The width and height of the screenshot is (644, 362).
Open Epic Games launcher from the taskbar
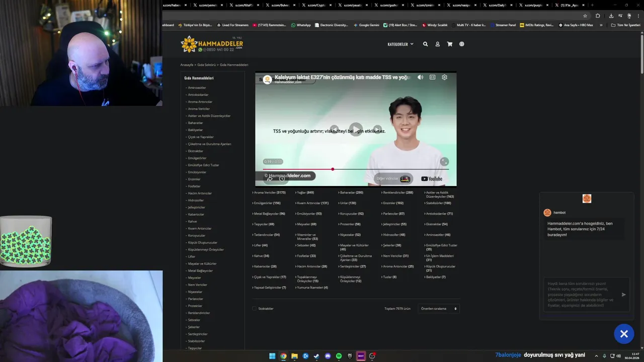350,356
